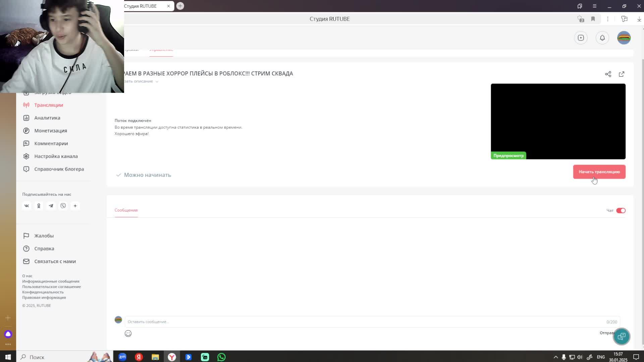This screenshot has width=644, height=362.
Task: Open File Explorer from the taskbar
Action: point(155,357)
